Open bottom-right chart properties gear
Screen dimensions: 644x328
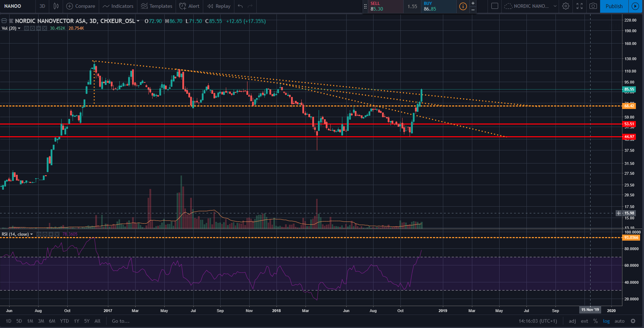click(x=633, y=321)
